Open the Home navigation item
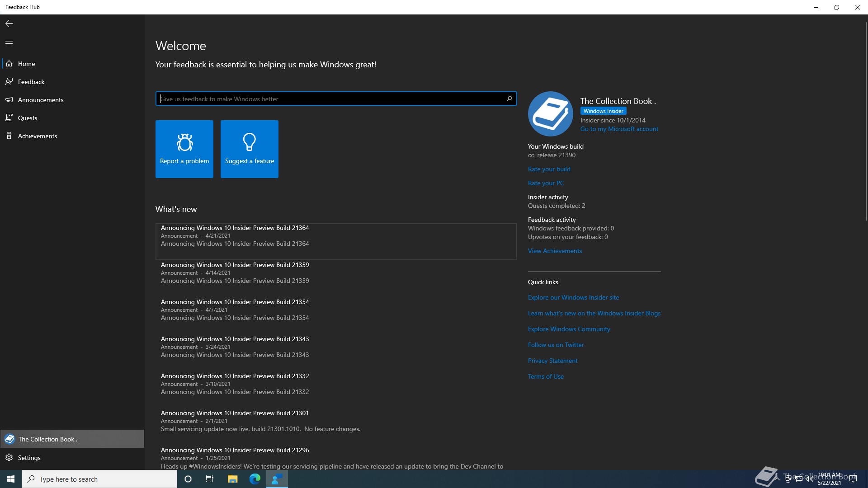This screenshot has width=868, height=488. coord(26,64)
